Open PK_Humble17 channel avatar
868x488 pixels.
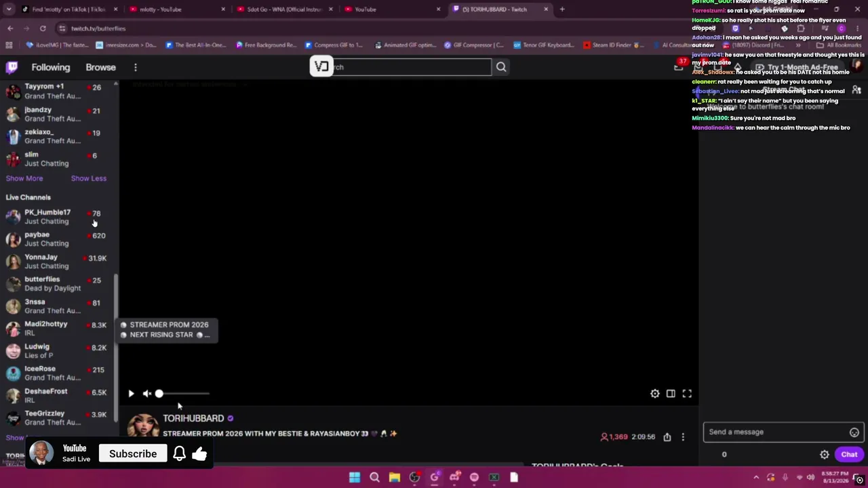coord(13,217)
